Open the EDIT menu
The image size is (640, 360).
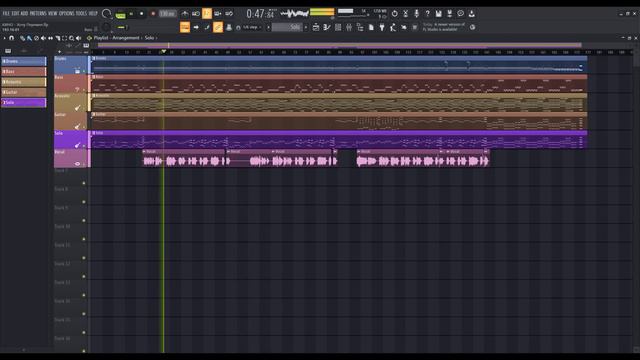coord(15,13)
